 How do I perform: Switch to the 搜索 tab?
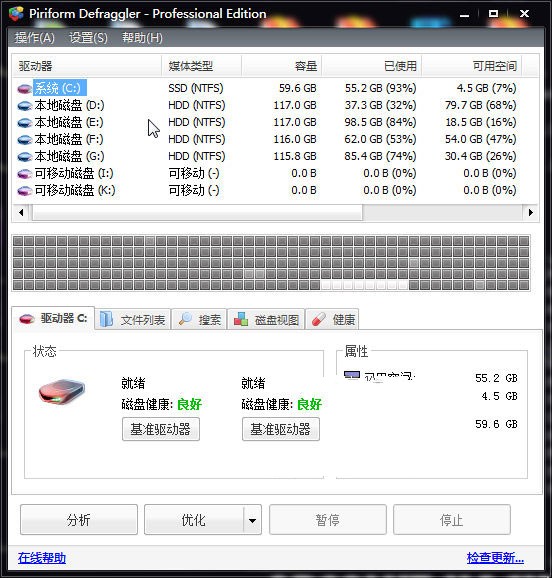[x=199, y=319]
